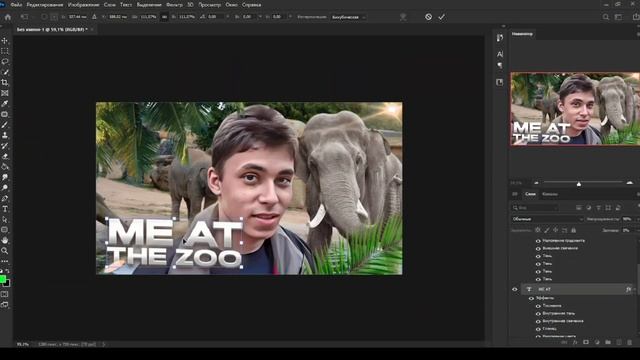Select the Dodge tool
The height and width of the screenshot is (360, 640).
tap(5, 188)
